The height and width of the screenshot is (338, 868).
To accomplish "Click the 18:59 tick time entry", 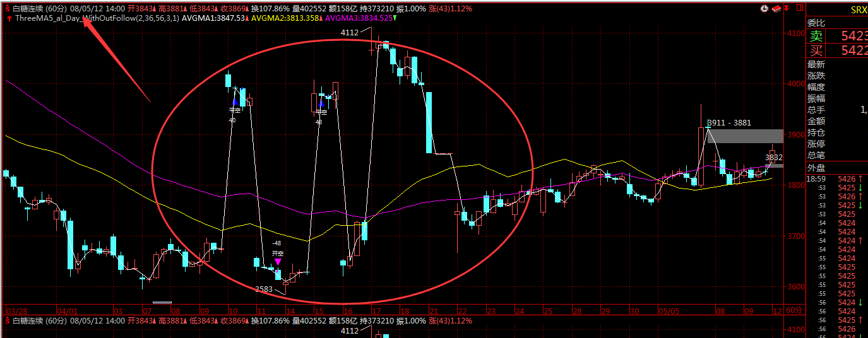I will pyautogui.click(x=816, y=180).
